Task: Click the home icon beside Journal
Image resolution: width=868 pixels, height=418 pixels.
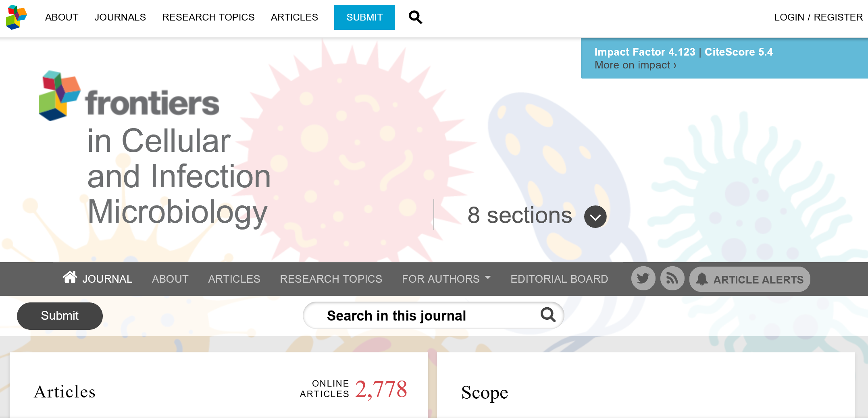Action: point(70,277)
